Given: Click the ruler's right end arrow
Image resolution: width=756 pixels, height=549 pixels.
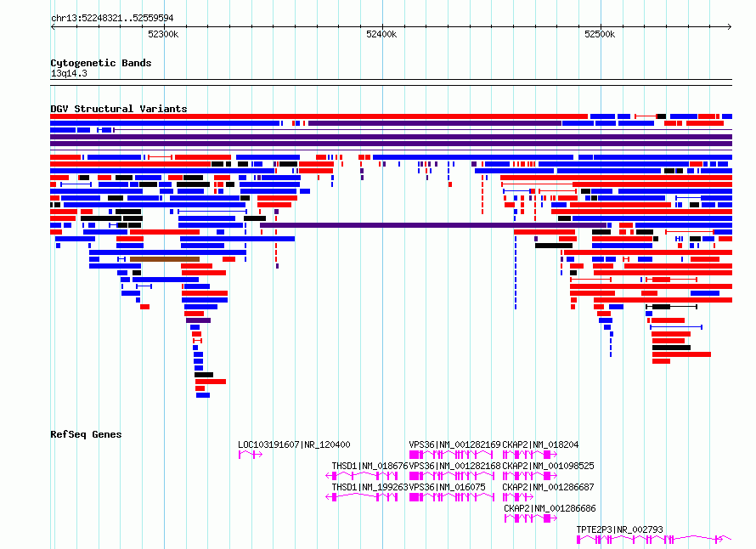Looking at the screenshot, I should click(729, 26).
